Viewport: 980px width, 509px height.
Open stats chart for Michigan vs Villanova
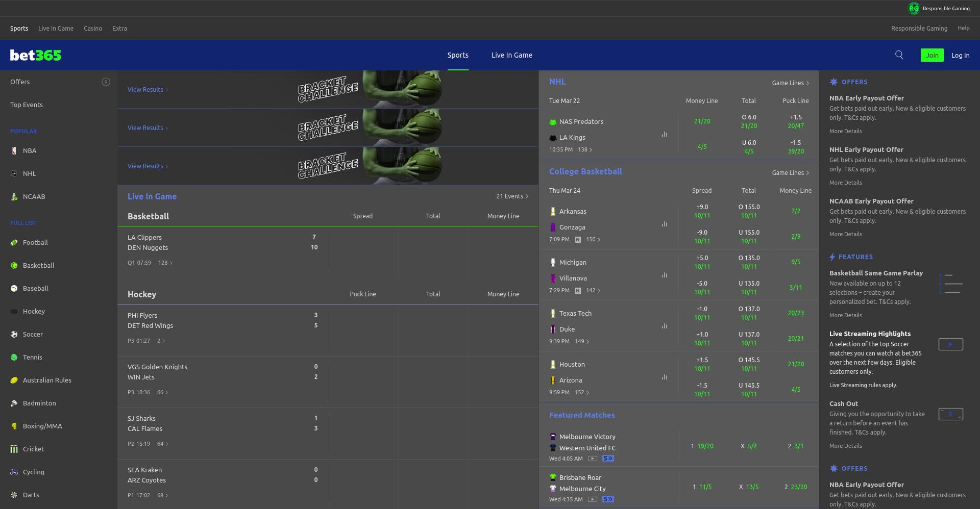(x=665, y=275)
